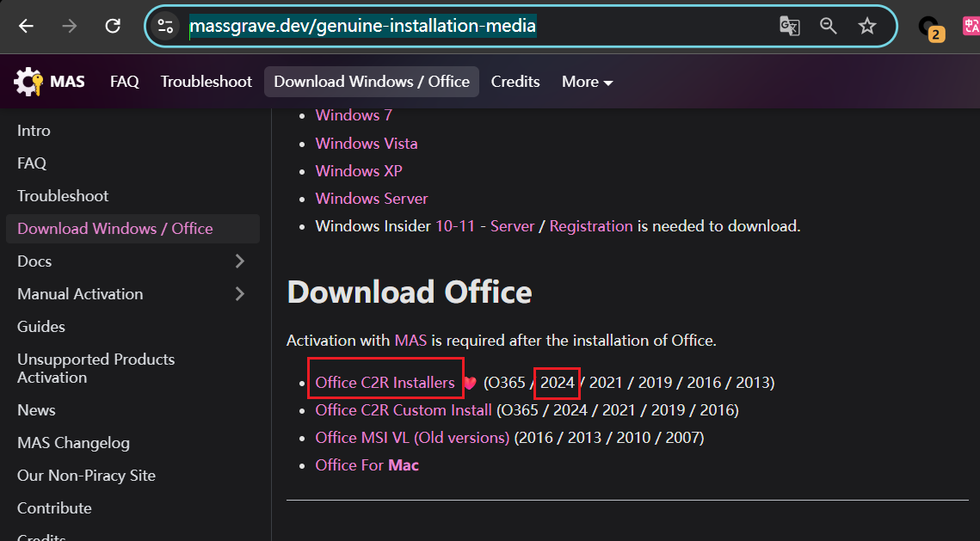Open Intro in sidebar
980x541 pixels.
pos(34,131)
